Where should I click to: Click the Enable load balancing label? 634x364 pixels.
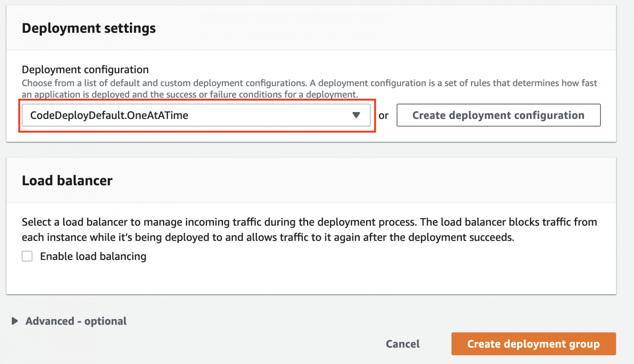(x=93, y=256)
